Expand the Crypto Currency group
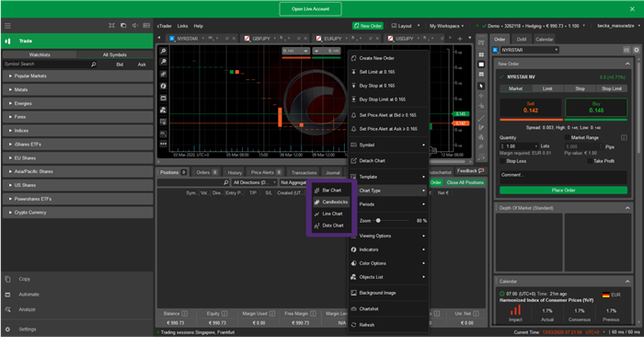 tap(77, 213)
